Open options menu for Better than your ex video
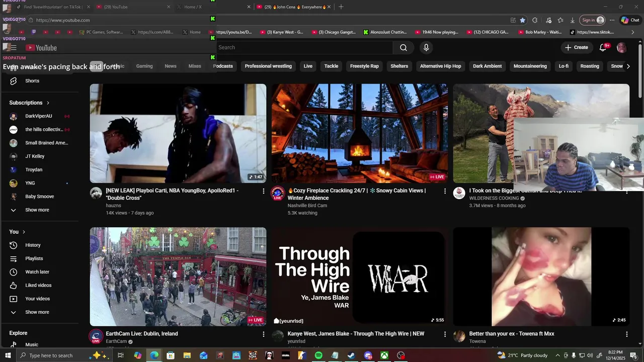This screenshot has width=644, height=362. point(626,334)
